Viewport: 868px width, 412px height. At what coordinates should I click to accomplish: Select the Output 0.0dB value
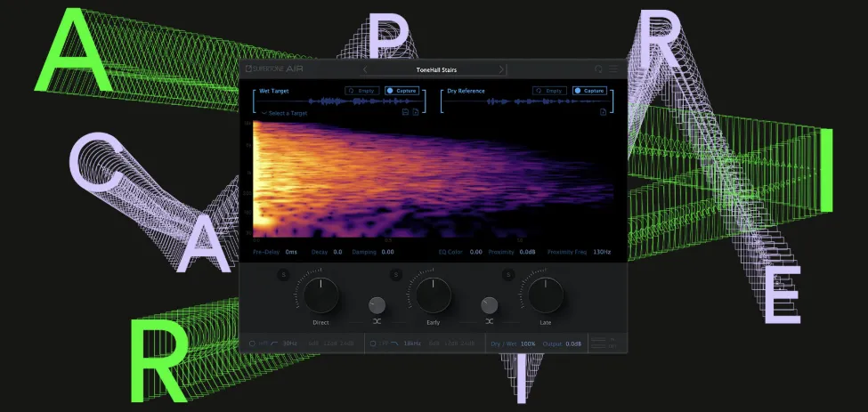[x=573, y=344]
